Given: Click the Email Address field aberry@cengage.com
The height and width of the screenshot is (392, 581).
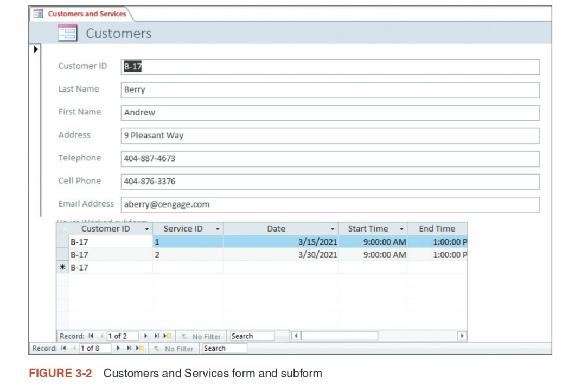Looking at the screenshot, I should [x=330, y=204].
